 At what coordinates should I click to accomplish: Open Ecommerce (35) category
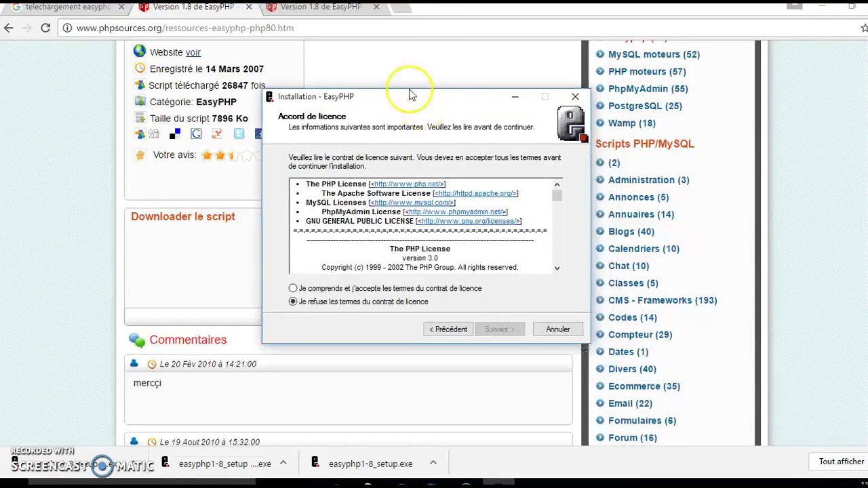644,386
